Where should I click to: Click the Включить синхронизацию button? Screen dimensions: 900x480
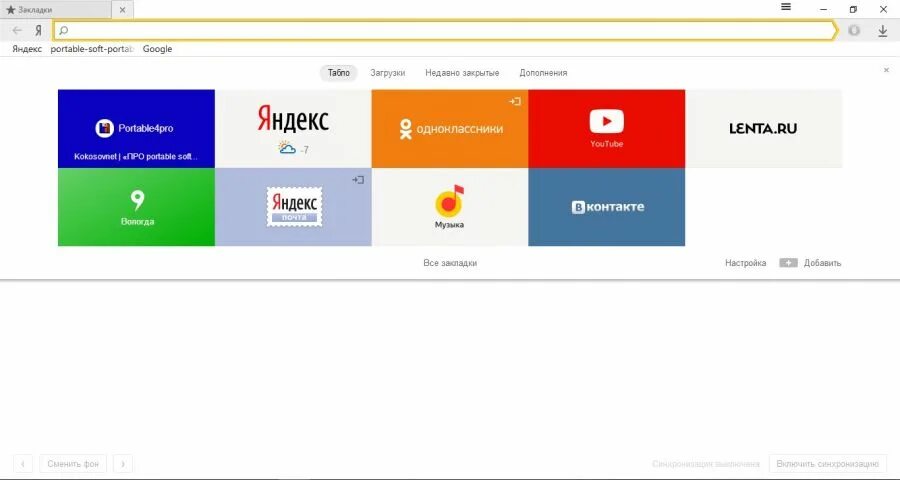[x=827, y=463]
